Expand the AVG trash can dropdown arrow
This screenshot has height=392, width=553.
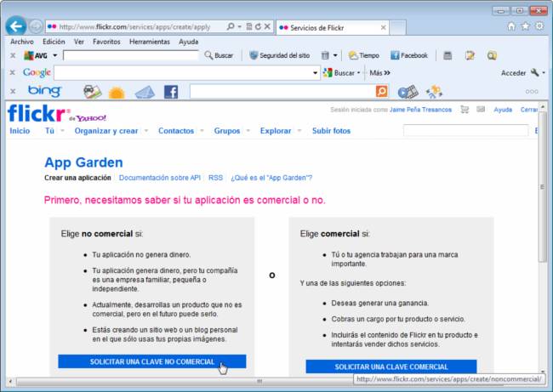[x=335, y=55]
